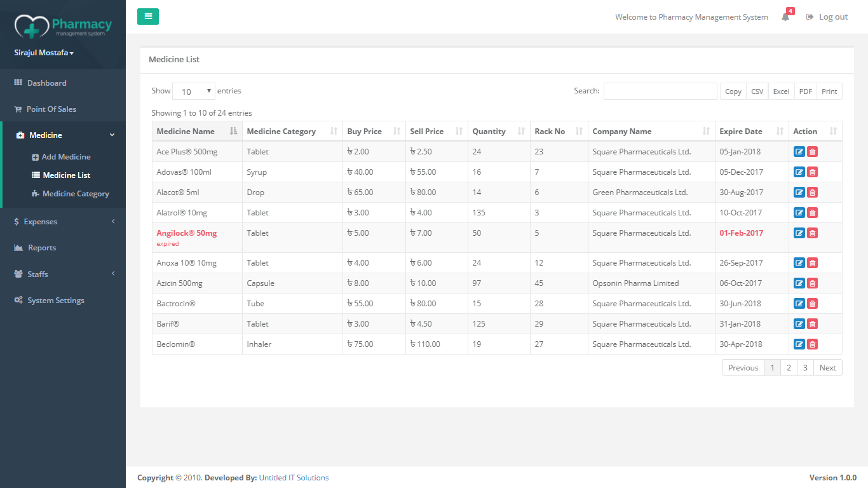Click the Pharmacy Management System logo
Screen dimensions: 868x488
(x=63, y=25)
